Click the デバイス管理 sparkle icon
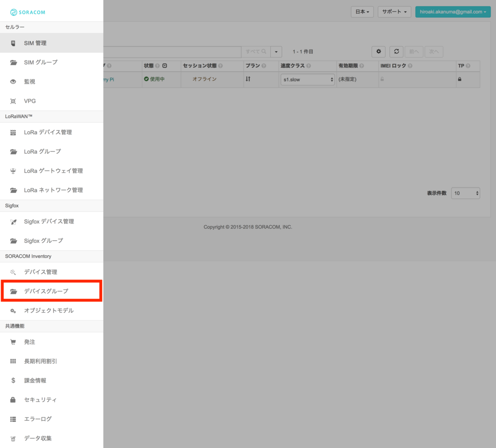Viewport: 496px width, 448px height. [x=13, y=272]
